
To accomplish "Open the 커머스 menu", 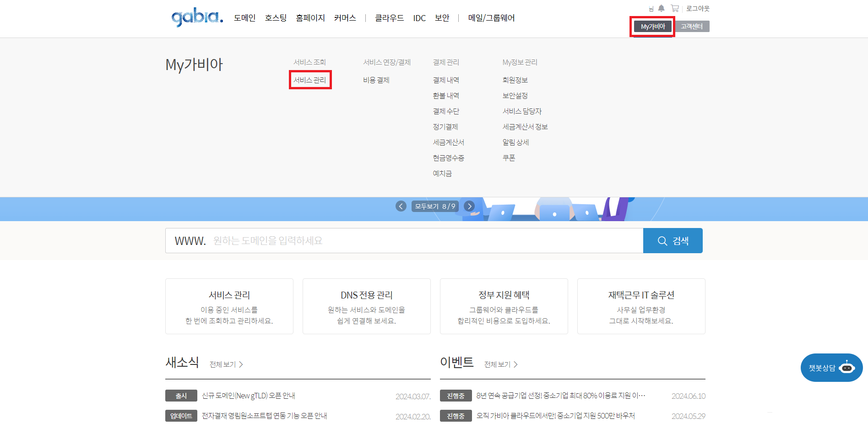I will (345, 18).
